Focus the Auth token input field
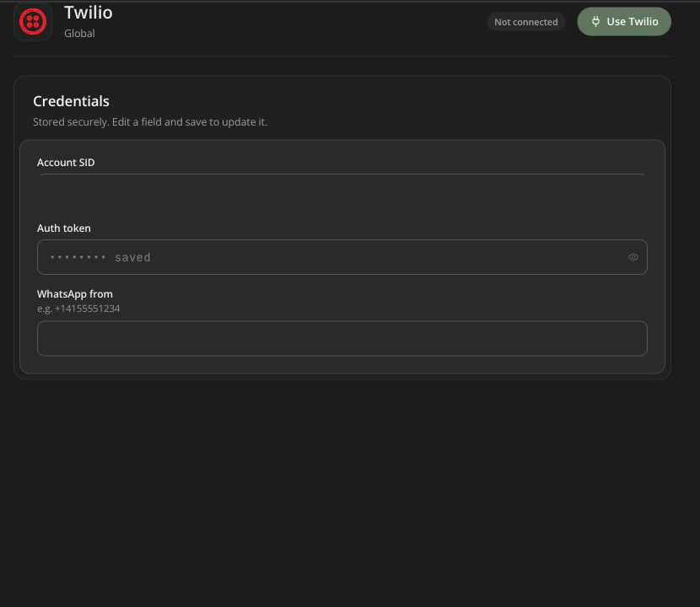 (x=342, y=257)
